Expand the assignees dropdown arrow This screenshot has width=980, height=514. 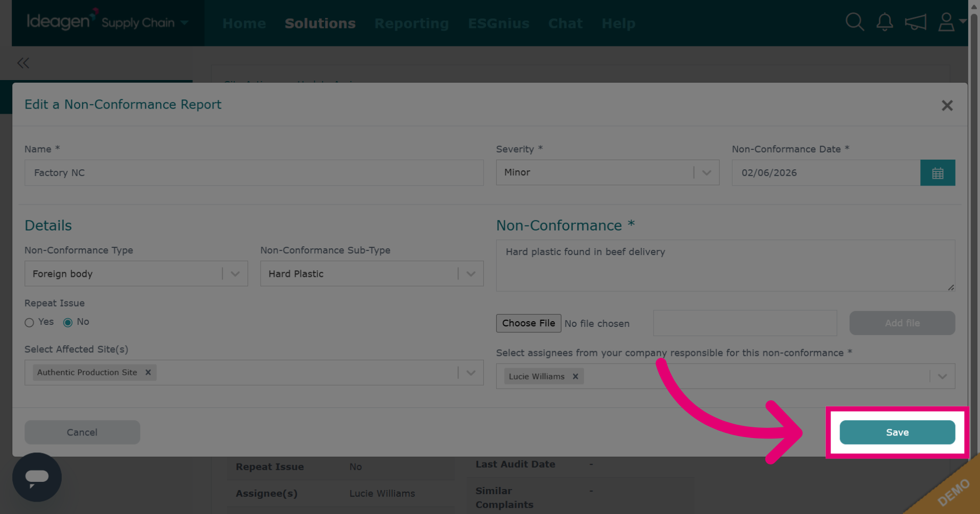pos(942,376)
